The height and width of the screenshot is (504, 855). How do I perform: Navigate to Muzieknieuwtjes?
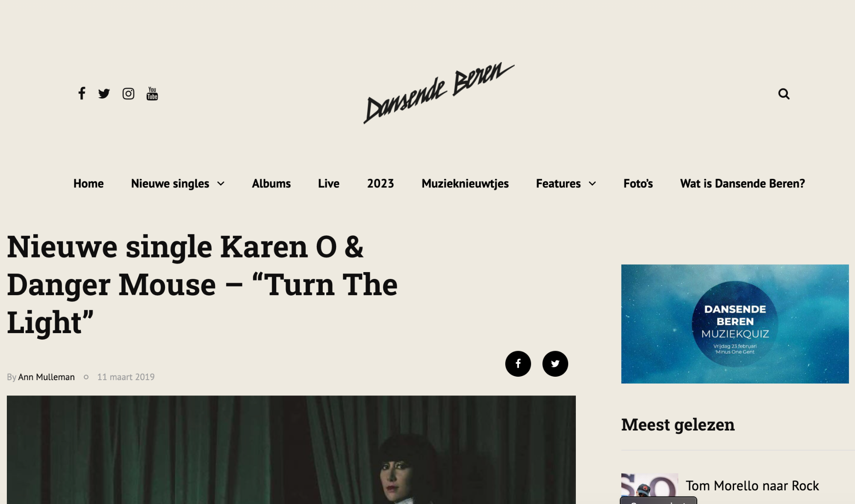pos(465,184)
